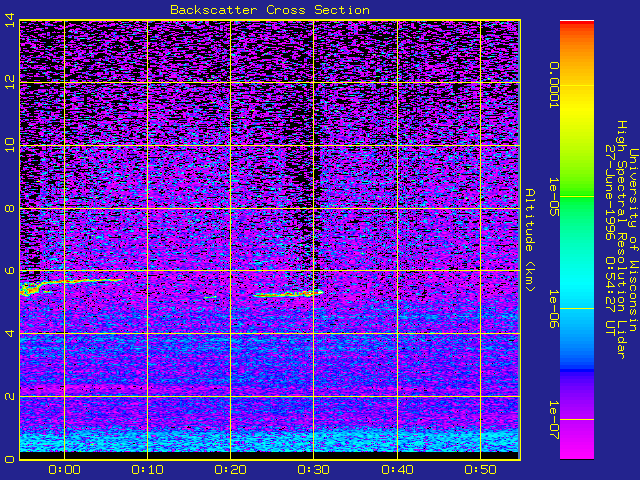Click the 'University of Wisconsin' caption
This screenshot has width=640, height=480.
pos(633,240)
